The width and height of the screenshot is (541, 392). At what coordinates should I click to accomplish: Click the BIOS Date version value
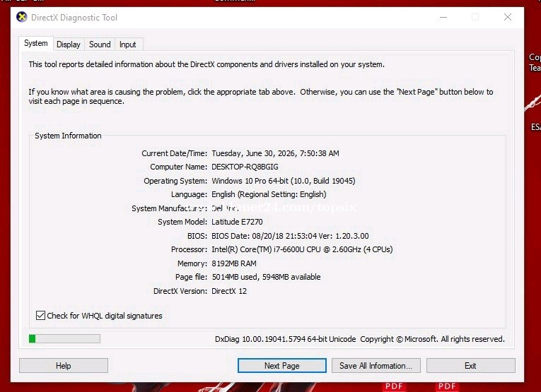(x=290, y=236)
